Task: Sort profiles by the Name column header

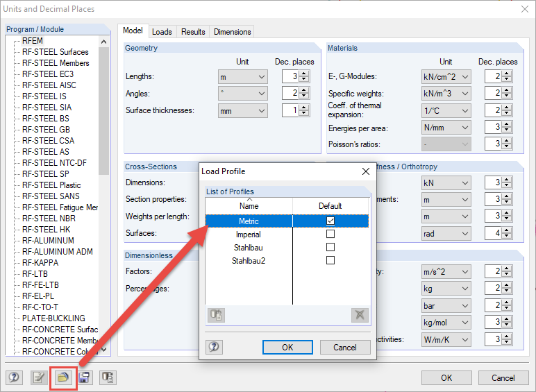Action: pyautogui.click(x=249, y=206)
